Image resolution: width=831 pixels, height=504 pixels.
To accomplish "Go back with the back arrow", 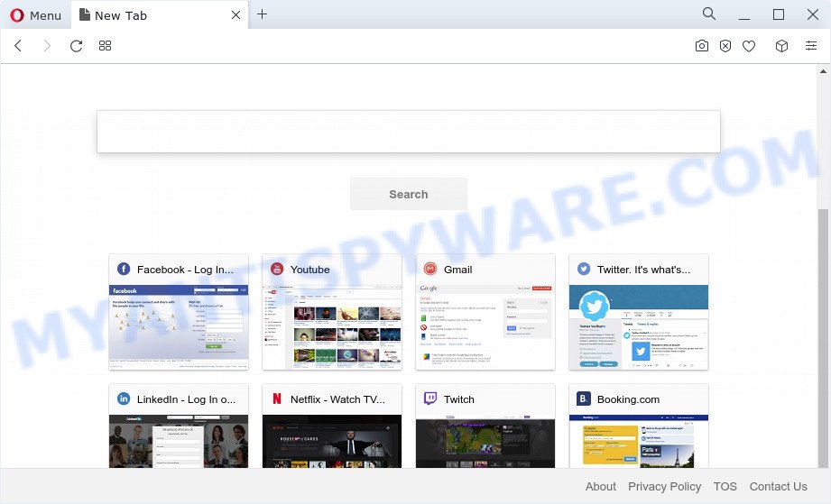I will click(18, 45).
